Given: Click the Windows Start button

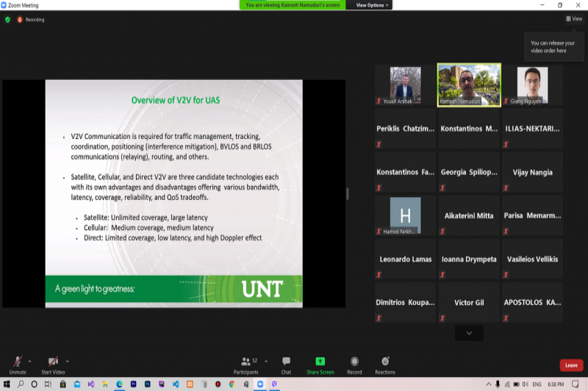Looking at the screenshot, I should point(7,384).
